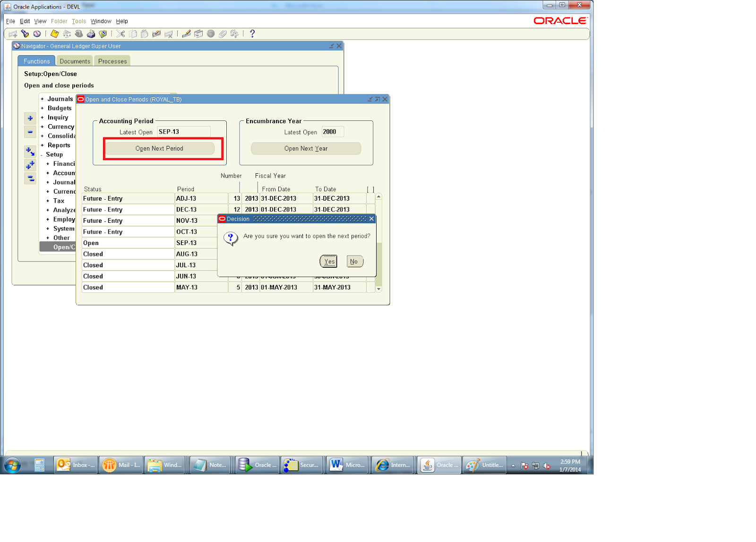Image resolution: width=756 pixels, height=542 pixels.
Task: Expand the Currency tree node above Consolidation
Action: [x=42, y=127]
